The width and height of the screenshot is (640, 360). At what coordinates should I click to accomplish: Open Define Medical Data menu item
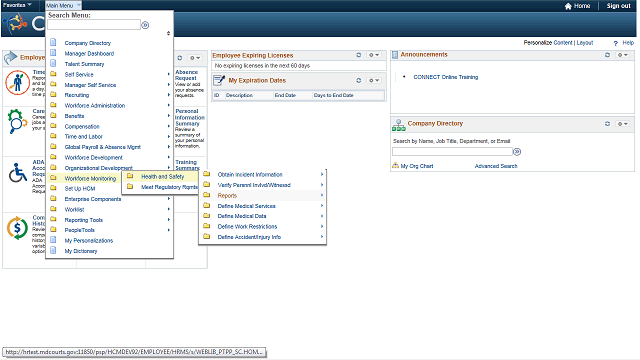[242, 216]
